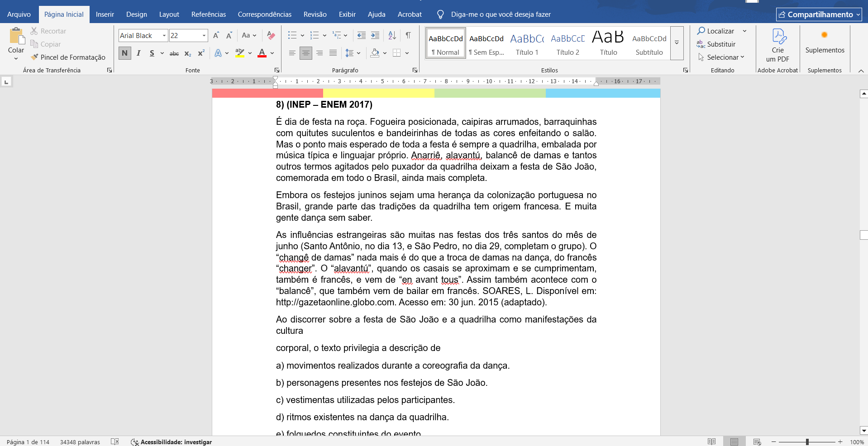
Task: Activate Pincel de Formatação
Action: pos(68,57)
